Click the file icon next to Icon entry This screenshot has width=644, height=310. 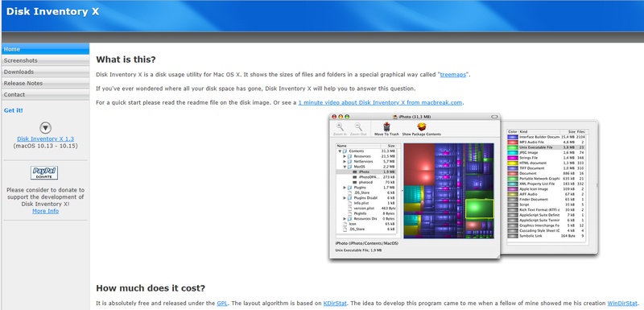[x=345, y=224]
